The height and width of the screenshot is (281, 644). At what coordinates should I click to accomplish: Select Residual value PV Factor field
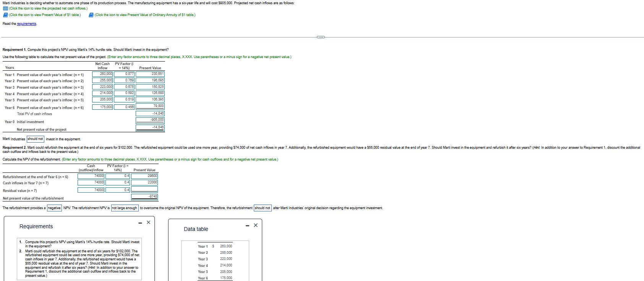coord(118,190)
